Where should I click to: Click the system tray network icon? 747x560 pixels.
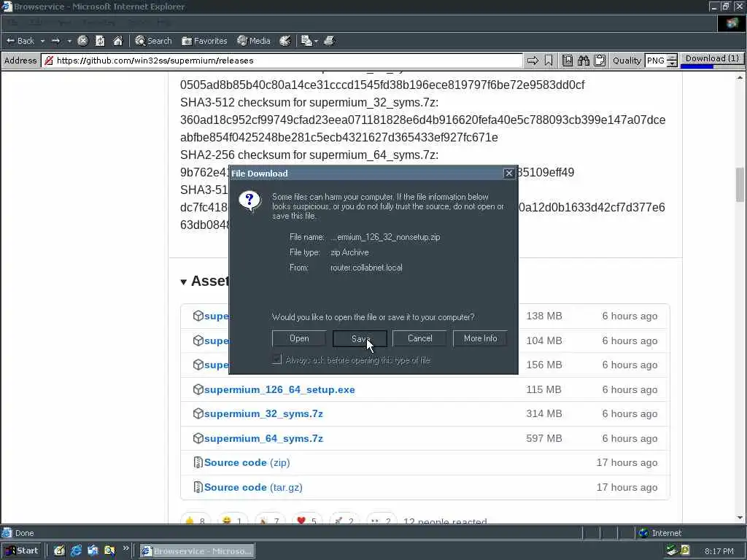pos(672,551)
